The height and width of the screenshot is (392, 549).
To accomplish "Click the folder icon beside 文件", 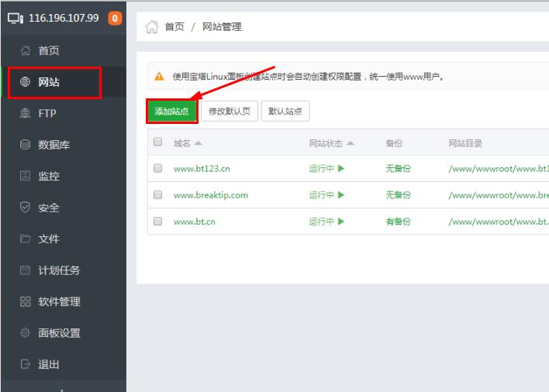I will tap(26, 239).
